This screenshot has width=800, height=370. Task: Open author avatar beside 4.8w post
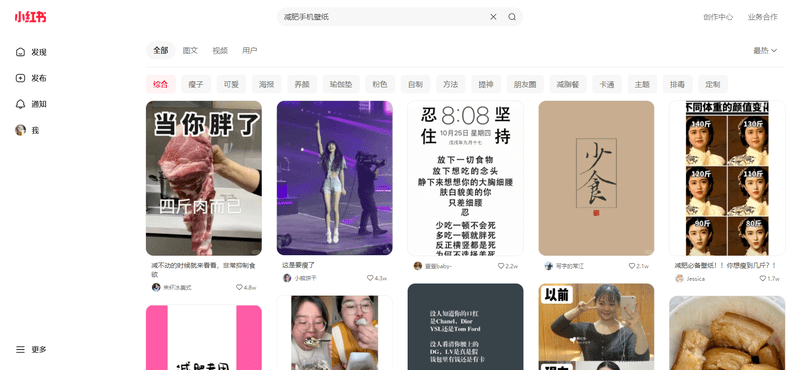(156, 287)
